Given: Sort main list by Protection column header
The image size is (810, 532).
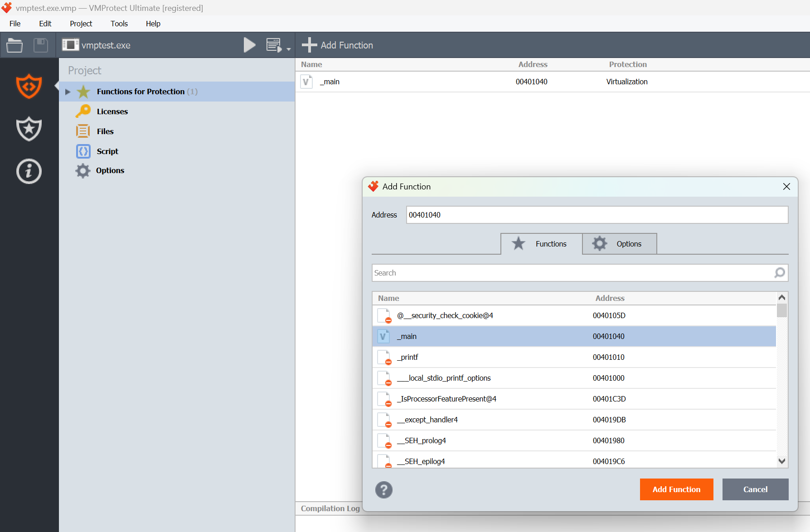Looking at the screenshot, I should (628, 64).
